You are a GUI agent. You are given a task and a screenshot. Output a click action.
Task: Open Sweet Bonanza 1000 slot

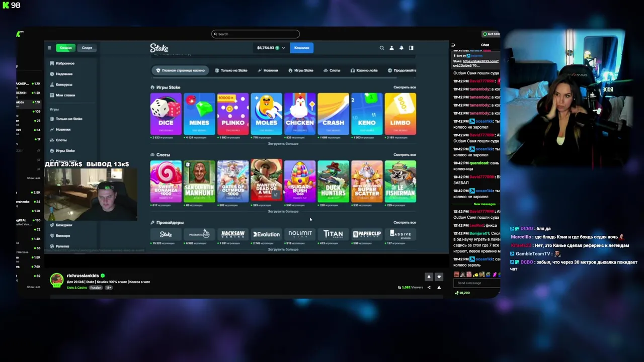[x=166, y=181]
